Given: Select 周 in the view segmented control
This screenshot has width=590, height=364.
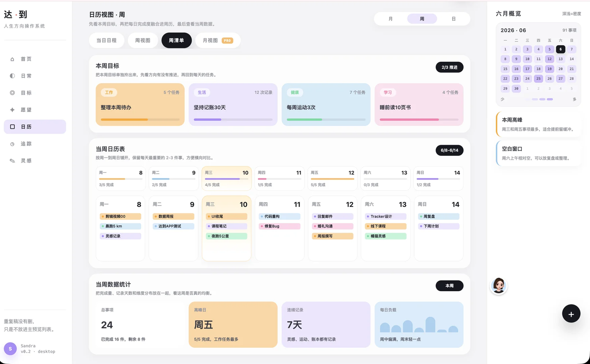Looking at the screenshot, I should tap(422, 19).
